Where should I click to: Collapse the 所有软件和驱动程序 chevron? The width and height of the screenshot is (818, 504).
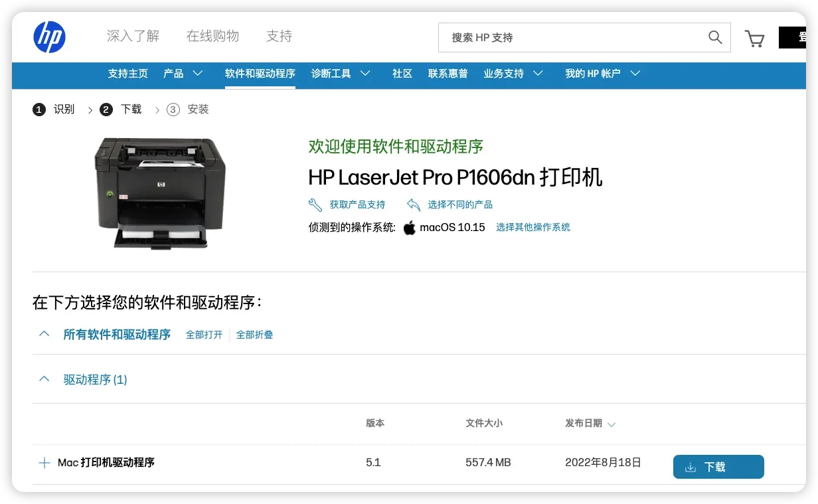coord(44,334)
